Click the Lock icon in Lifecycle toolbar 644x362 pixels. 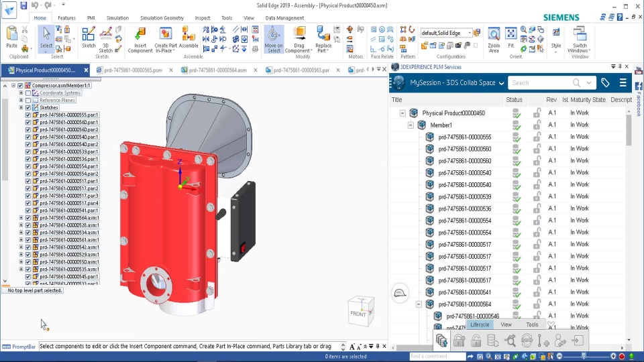click(459, 341)
